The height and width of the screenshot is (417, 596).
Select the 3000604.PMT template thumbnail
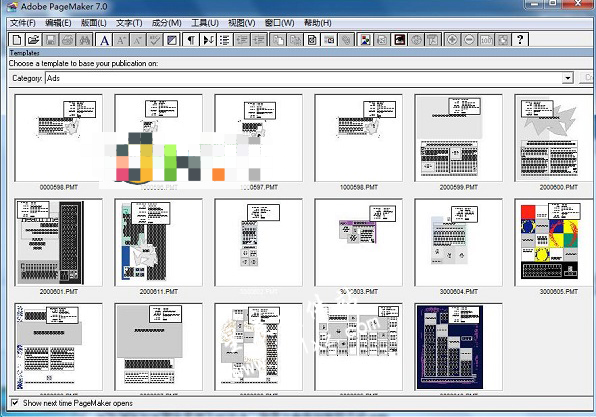(x=458, y=242)
